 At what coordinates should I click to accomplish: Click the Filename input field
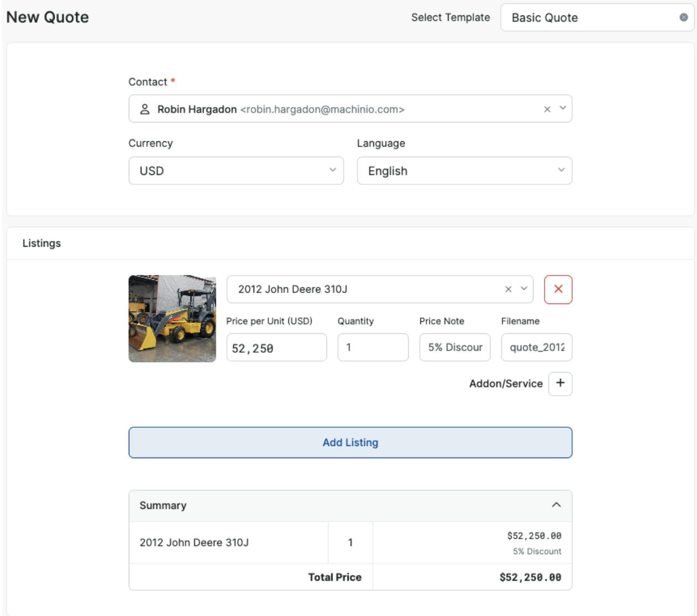point(536,348)
